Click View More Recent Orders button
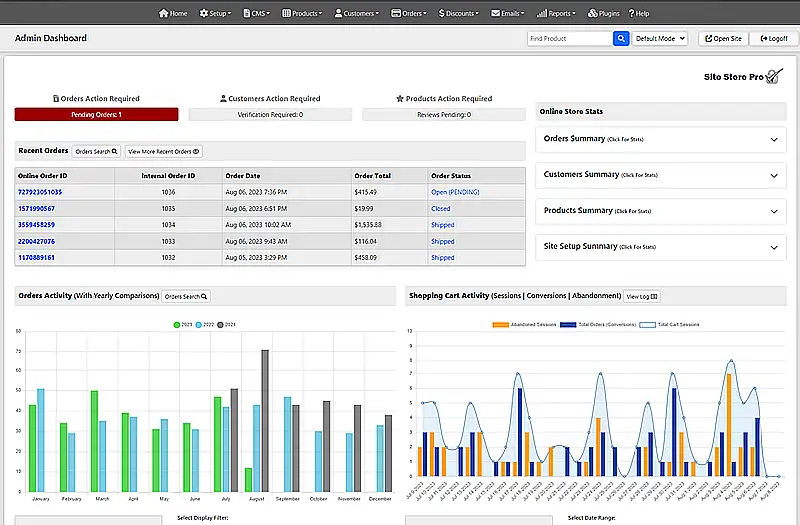The image size is (800, 525). coord(164,152)
